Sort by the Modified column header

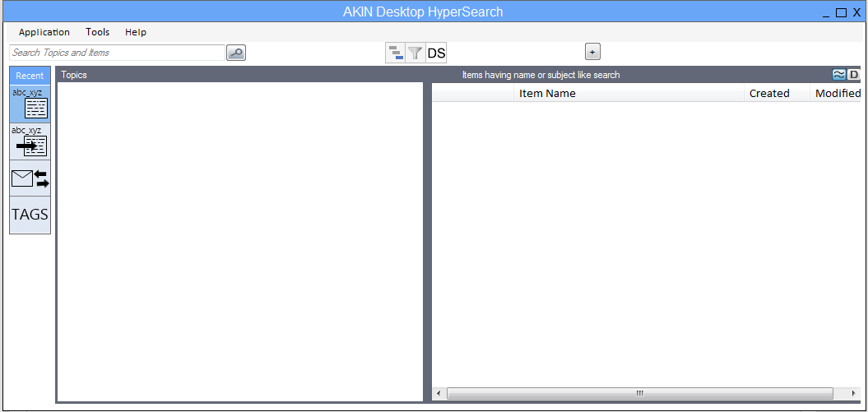click(x=836, y=94)
